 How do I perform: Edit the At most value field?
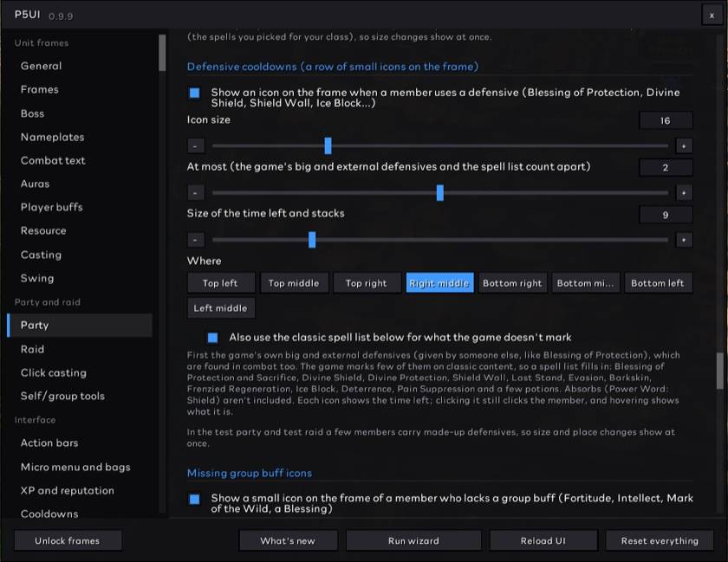666,167
